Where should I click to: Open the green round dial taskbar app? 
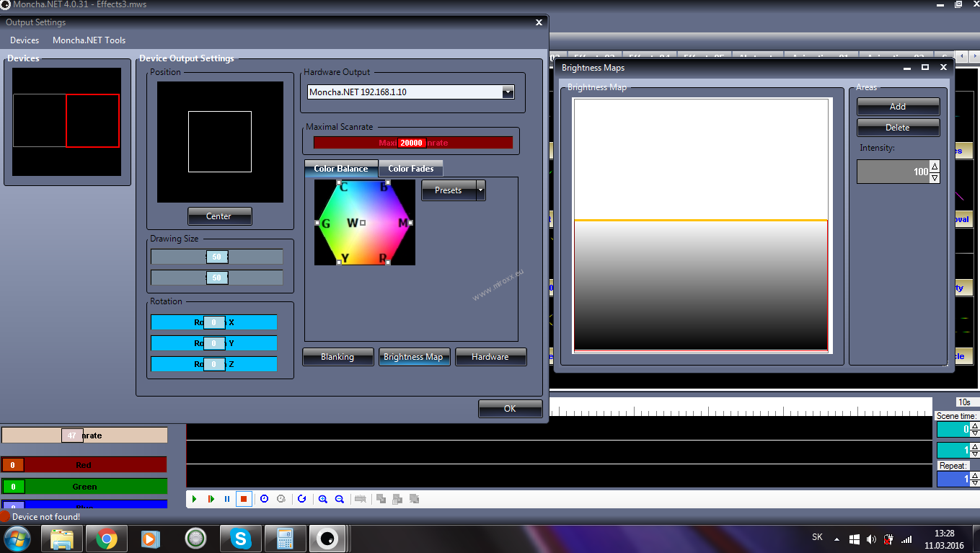click(x=195, y=539)
